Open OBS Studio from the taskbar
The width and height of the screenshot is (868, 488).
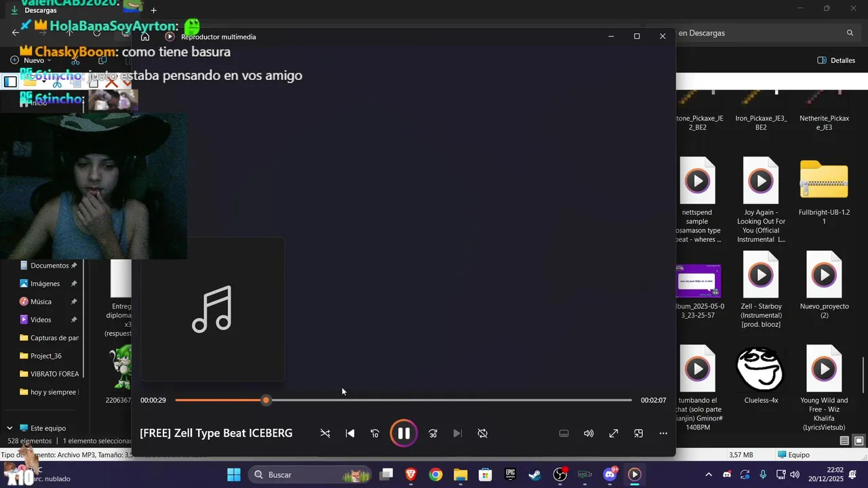click(x=560, y=474)
